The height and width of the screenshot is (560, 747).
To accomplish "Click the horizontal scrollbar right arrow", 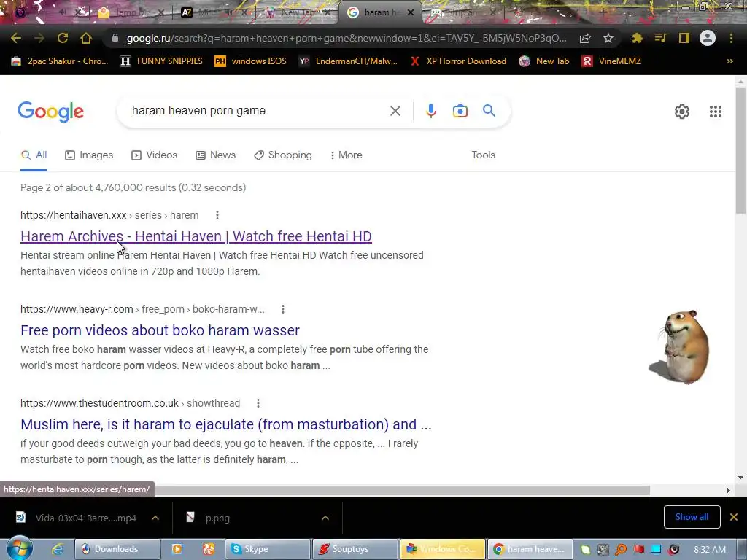I will click(x=728, y=490).
